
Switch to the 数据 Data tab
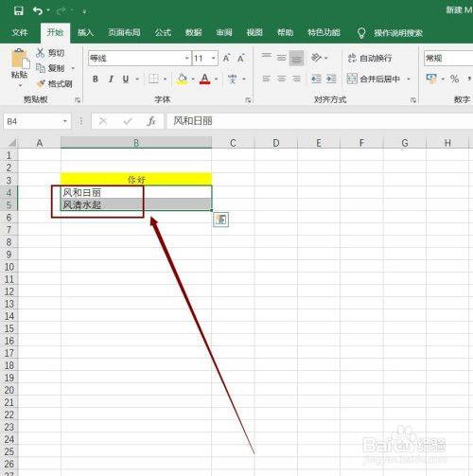pos(193,32)
